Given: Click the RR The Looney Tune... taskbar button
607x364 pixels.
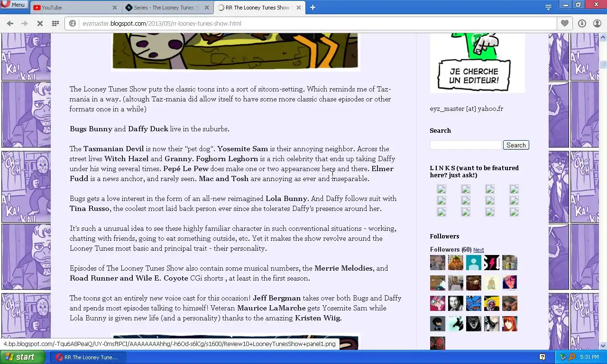Looking at the screenshot, I should 88,357.
